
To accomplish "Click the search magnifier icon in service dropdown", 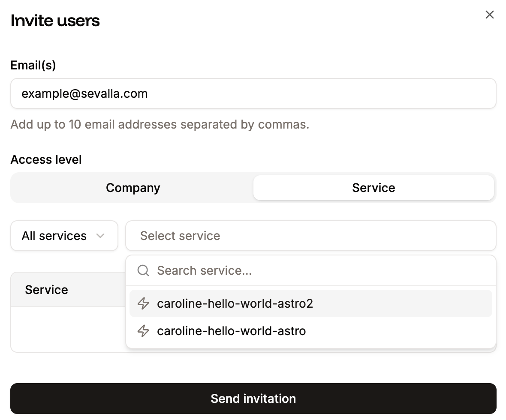I will point(142,270).
